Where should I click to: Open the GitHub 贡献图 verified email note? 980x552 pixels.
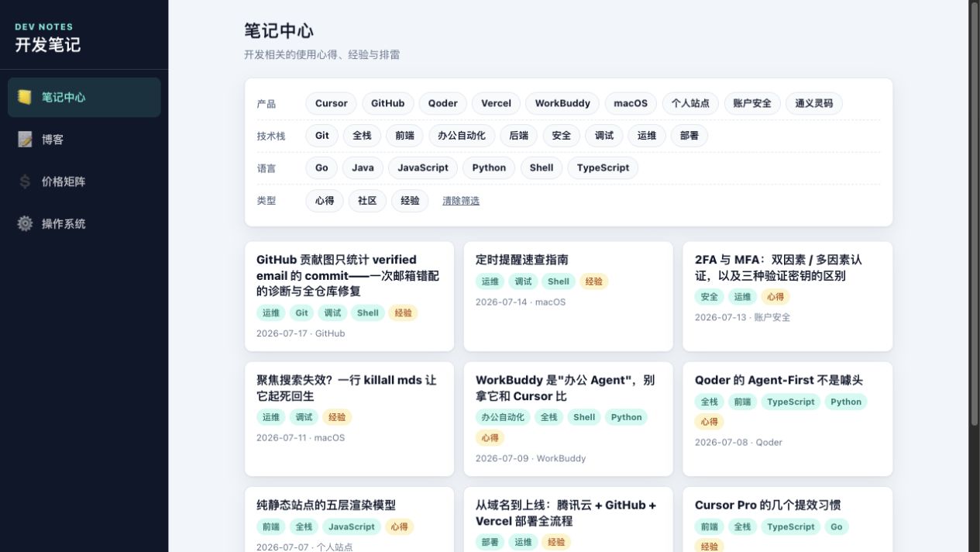(349, 296)
